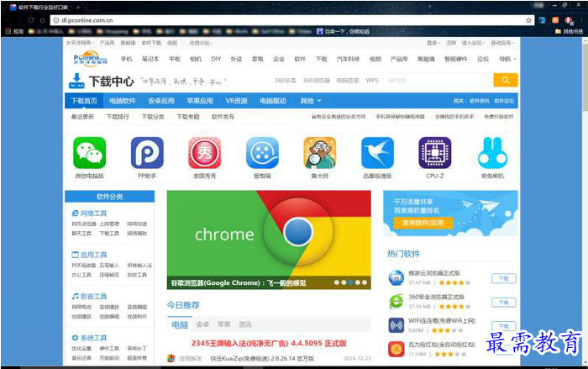Click 下载 button for 微游云浏览器正式版
Screen dimensions: 588x369
coord(504,278)
